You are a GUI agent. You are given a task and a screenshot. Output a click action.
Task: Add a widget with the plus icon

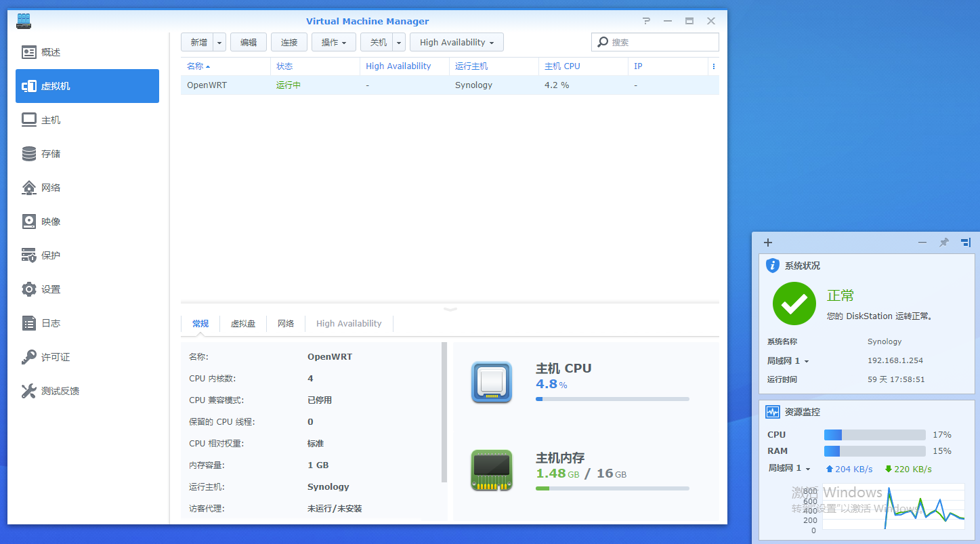point(768,243)
